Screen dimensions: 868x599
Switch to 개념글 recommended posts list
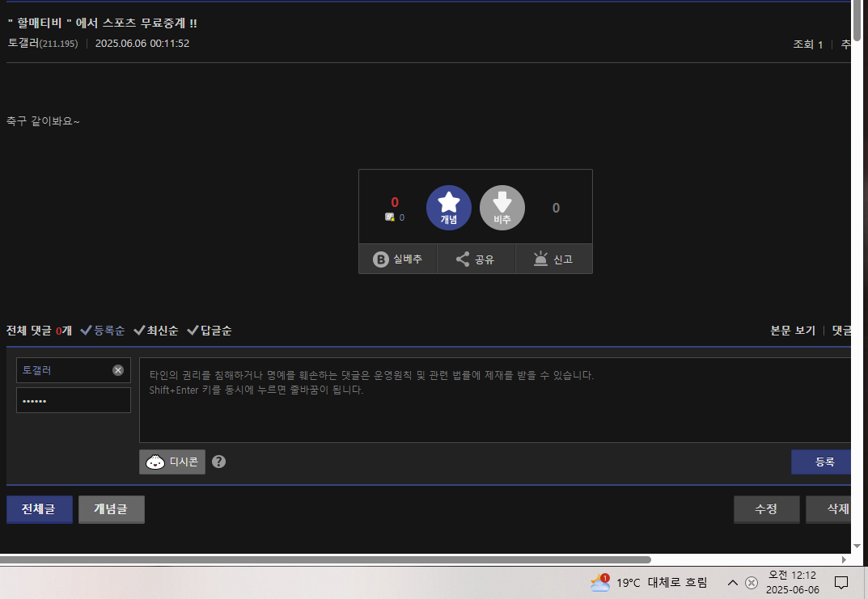(x=112, y=509)
